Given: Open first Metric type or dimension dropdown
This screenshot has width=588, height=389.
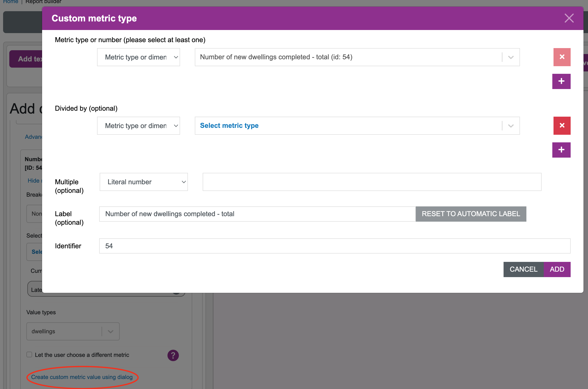Looking at the screenshot, I should [x=138, y=57].
